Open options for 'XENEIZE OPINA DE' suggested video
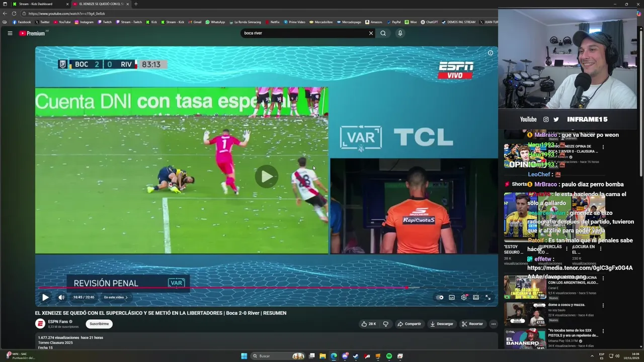This screenshot has width=644, height=362. [x=603, y=147]
